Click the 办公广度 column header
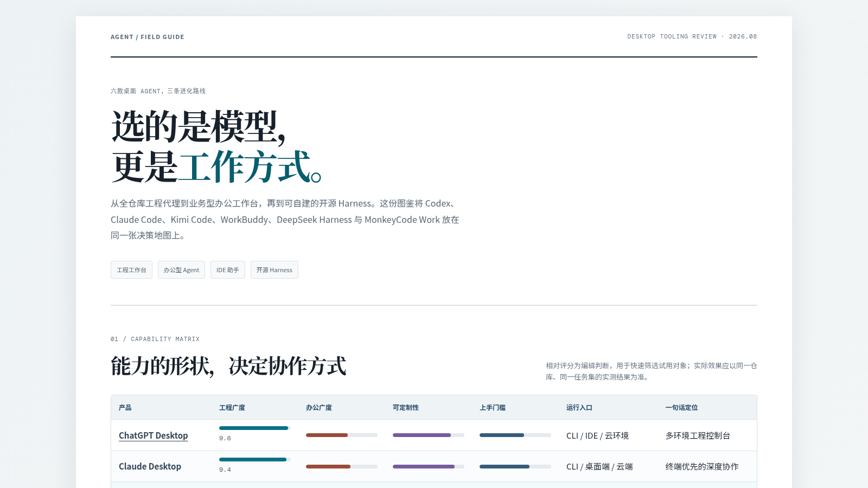868x488 pixels. (319, 408)
